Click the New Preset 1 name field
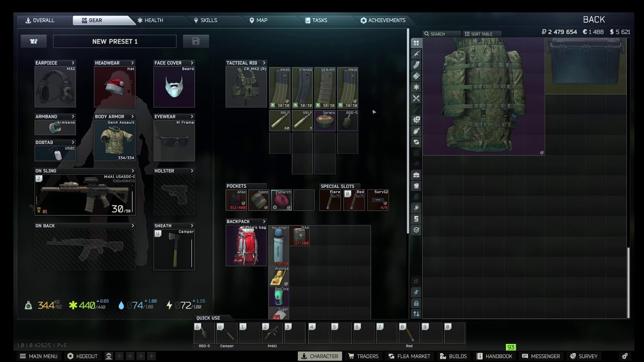 (x=115, y=41)
